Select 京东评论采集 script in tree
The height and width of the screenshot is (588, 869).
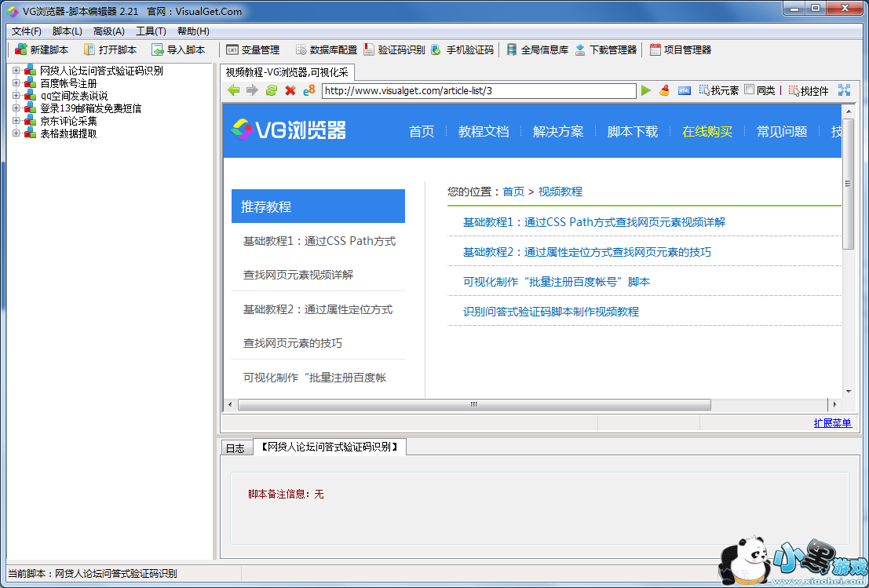coord(68,121)
